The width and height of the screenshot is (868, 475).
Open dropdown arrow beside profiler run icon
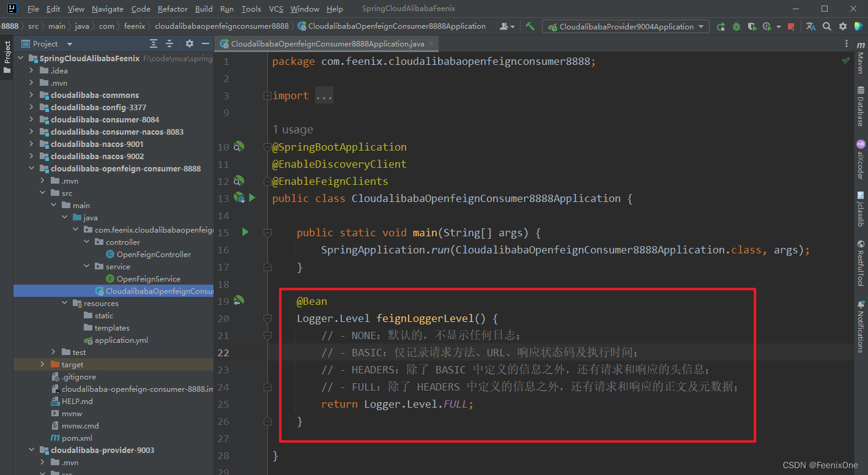tap(778, 27)
